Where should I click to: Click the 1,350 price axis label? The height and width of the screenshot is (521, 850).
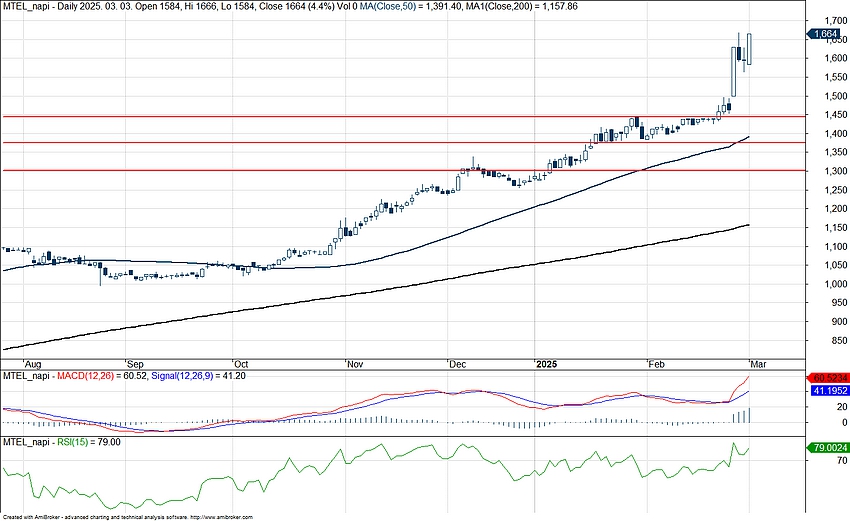tap(835, 152)
